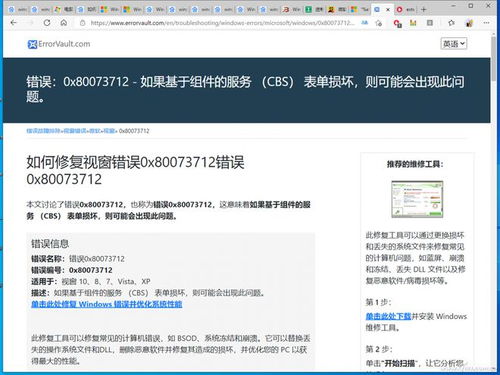
Task: Open the browser profile avatar
Action: pos(469,23)
